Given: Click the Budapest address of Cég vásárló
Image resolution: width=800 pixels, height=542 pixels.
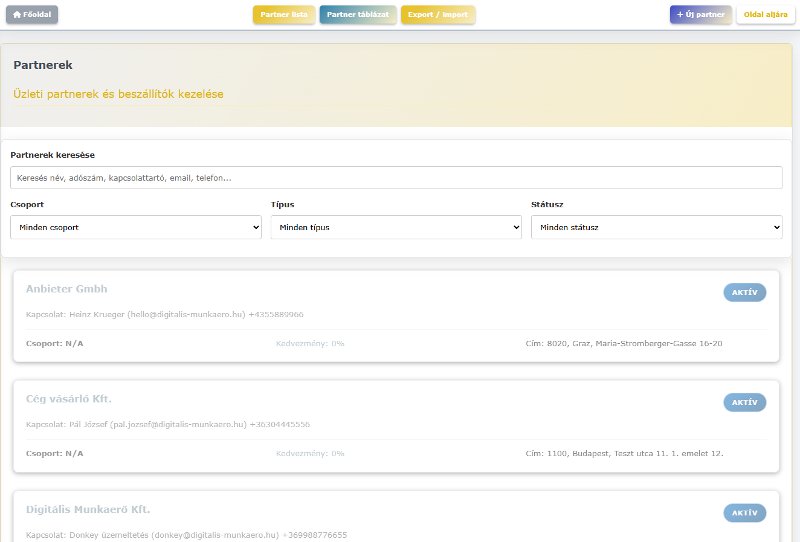Looking at the screenshot, I should pyautogui.click(x=624, y=453).
